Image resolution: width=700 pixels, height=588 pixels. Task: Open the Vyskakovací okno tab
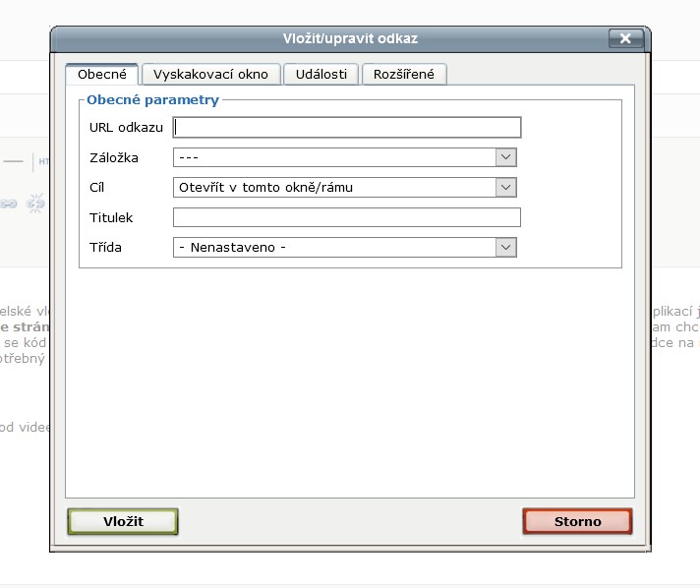pyautogui.click(x=211, y=75)
